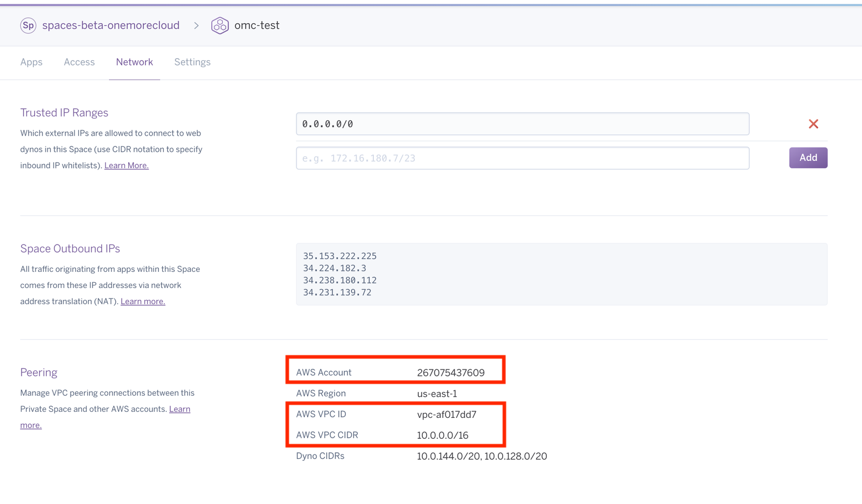Viewport: 862px width, 504px height.
Task: Open Learn more in the Peering section
Action: pyautogui.click(x=179, y=409)
